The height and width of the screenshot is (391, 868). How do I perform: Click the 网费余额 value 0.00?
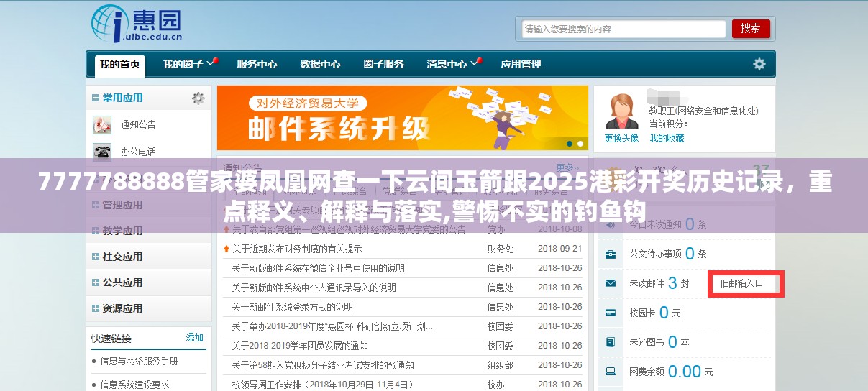[684, 372]
